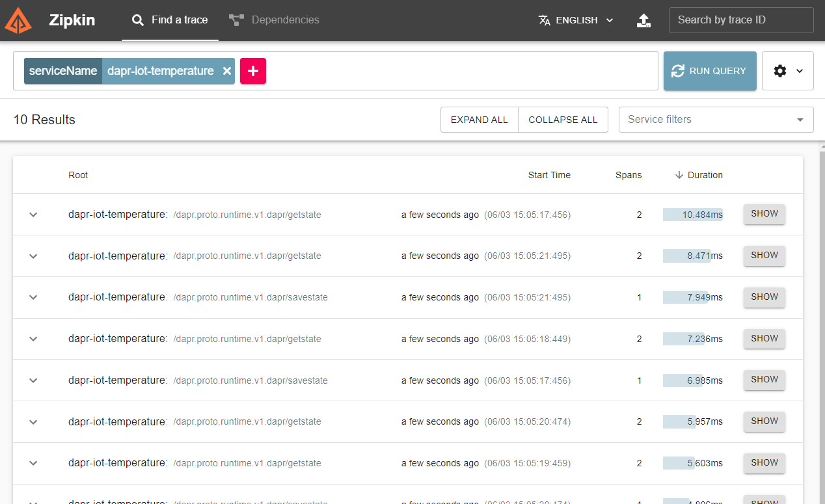
Task: Open the Service filters dropdown
Action: pos(716,120)
